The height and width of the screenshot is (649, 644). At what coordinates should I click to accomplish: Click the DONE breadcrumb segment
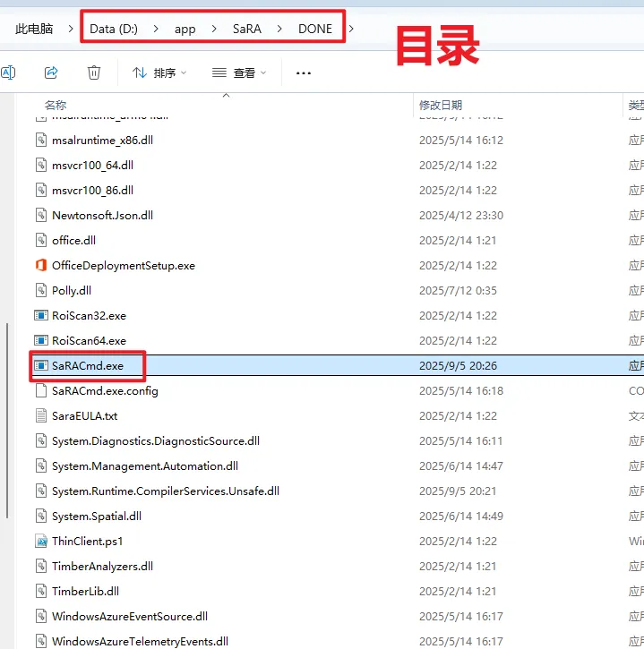[315, 29]
